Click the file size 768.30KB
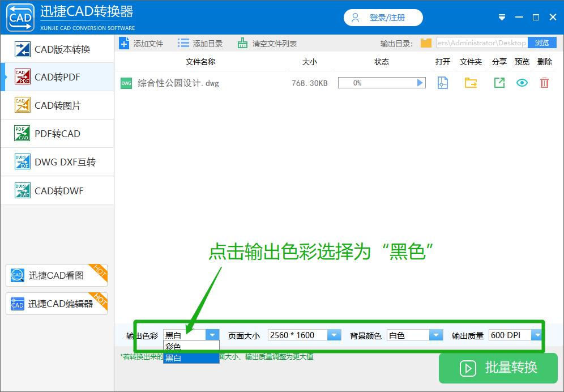This screenshot has width=564, height=392. (310, 83)
